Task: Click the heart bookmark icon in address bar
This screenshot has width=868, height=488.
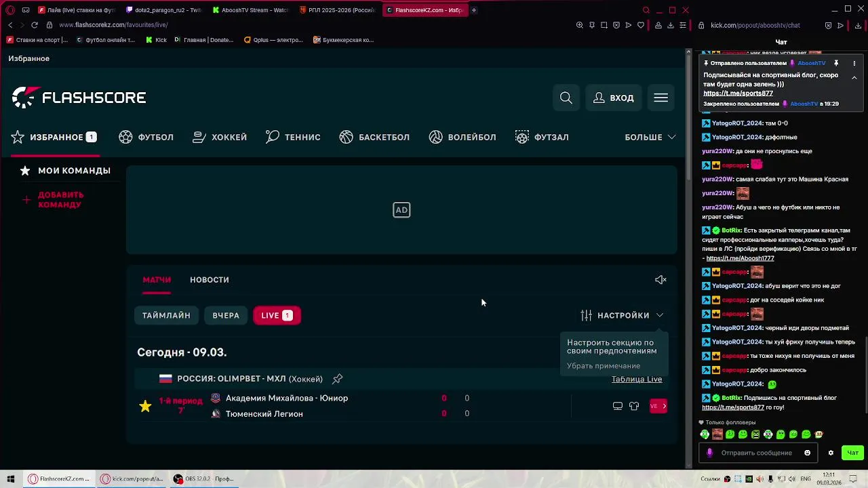Action: point(641,25)
